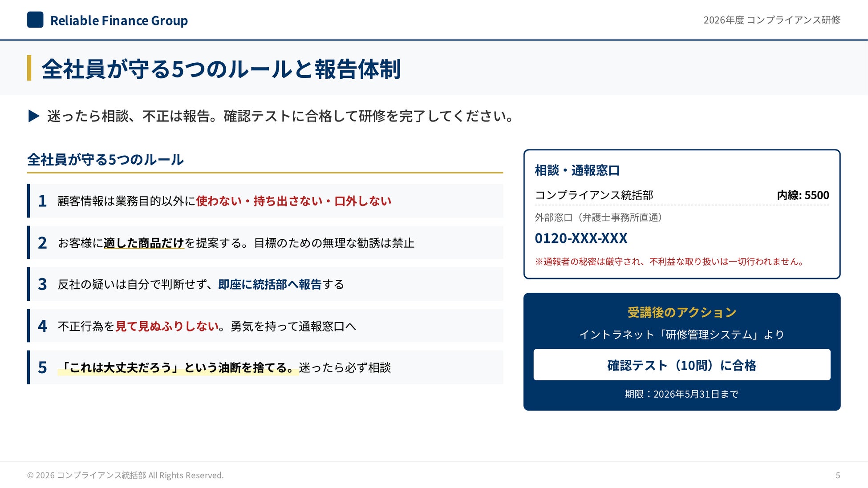Image resolution: width=868 pixels, height=488 pixels.
Task: Select rule 1 about customer information
Action: click(224, 201)
